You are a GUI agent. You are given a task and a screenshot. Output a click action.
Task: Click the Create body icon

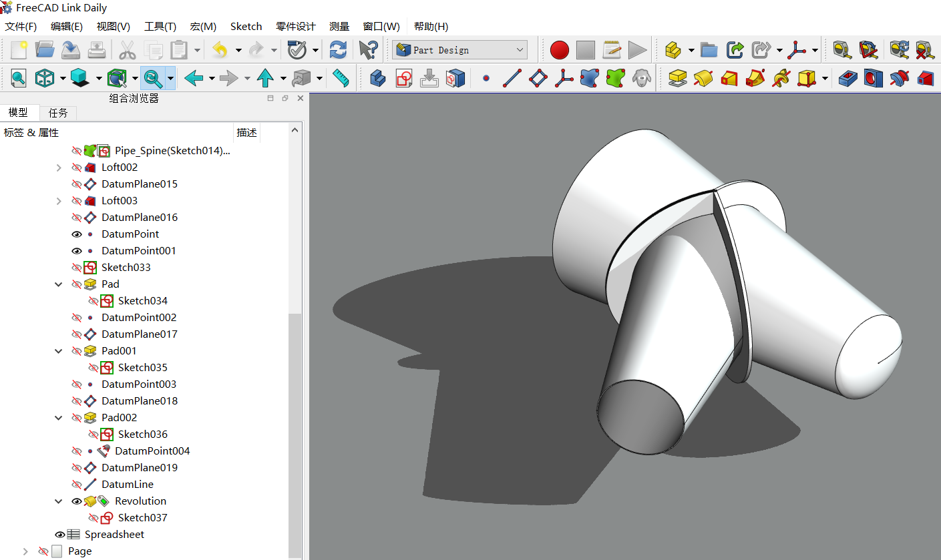click(x=378, y=79)
